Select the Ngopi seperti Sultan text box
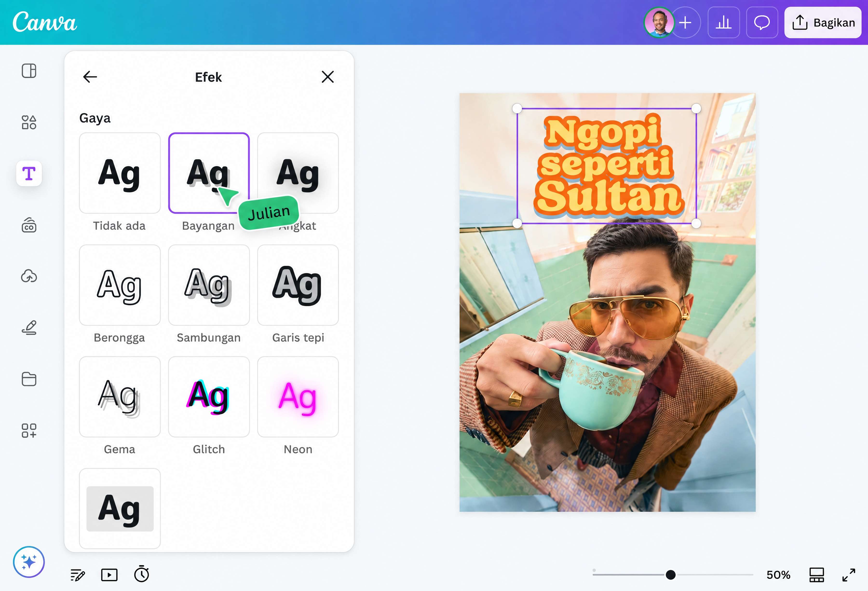The width and height of the screenshot is (868, 591). click(607, 166)
